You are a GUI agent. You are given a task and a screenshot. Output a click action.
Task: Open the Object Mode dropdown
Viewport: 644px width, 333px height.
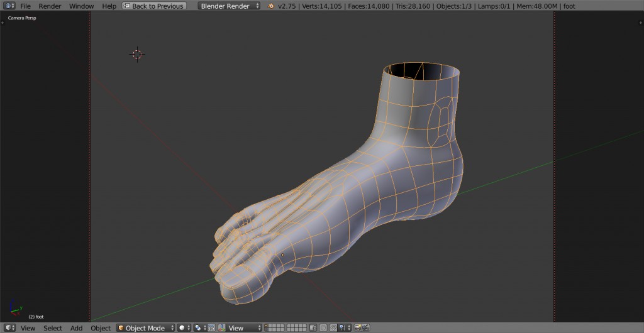[145, 328]
